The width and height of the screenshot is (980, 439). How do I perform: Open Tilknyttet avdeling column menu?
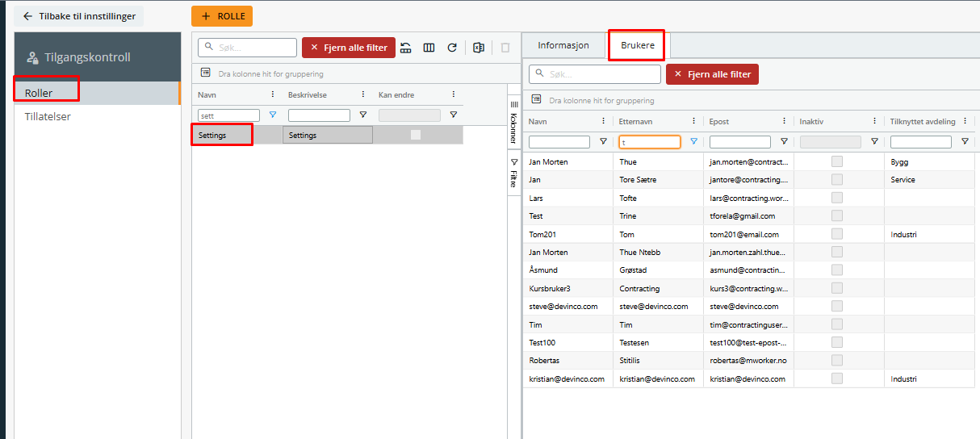(x=965, y=121)
